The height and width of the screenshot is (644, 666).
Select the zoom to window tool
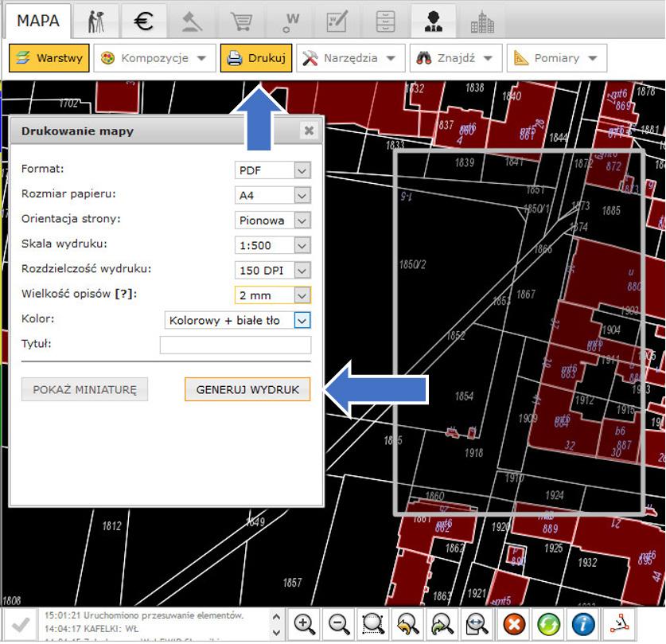click(x=373, y=624)
